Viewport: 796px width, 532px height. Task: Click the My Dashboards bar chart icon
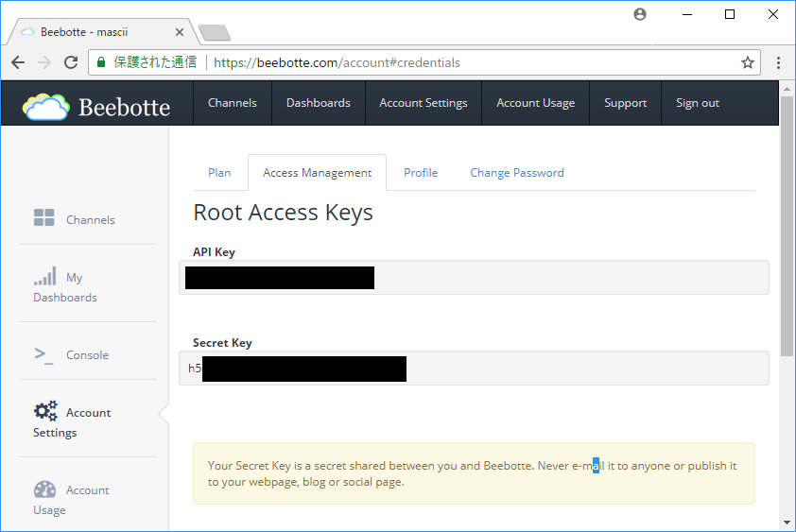pos(45,276)
